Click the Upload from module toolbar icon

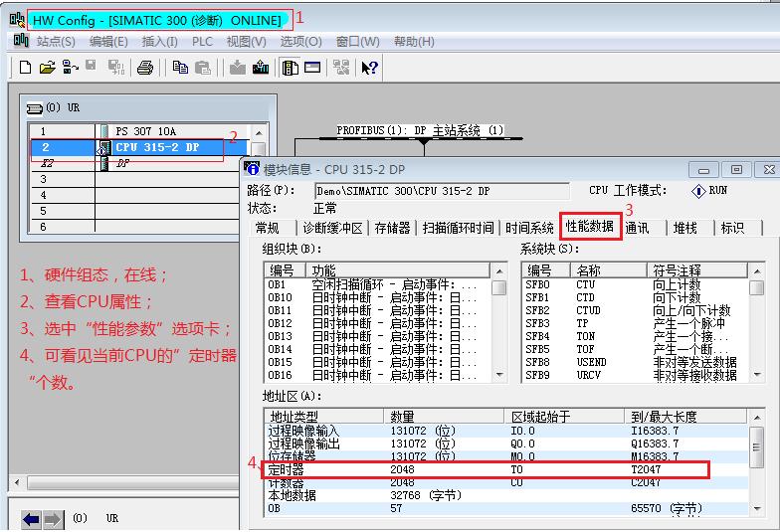pyautogui.click(x=261, y=68)
